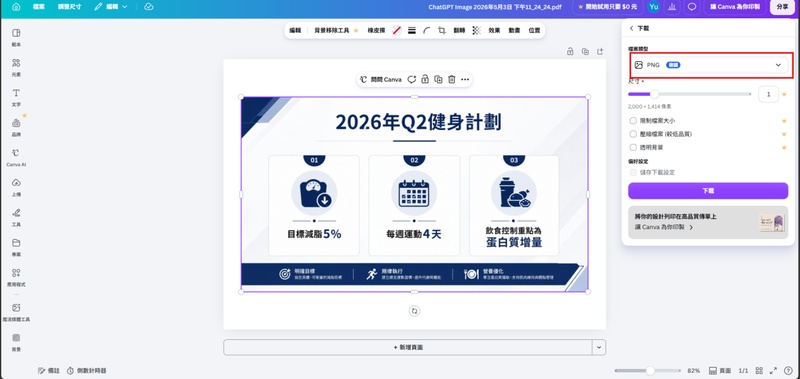Select the 背景移除工具 background remover
The width and height of the screenshot is (800, 379).
pos(335,31)
